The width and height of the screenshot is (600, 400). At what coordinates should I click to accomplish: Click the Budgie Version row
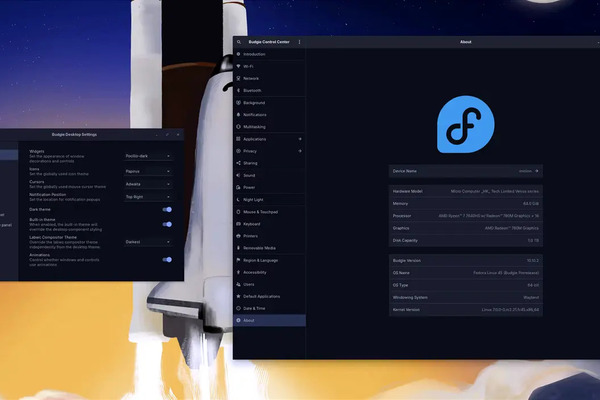pyautogui.click(x=466, y=261)
